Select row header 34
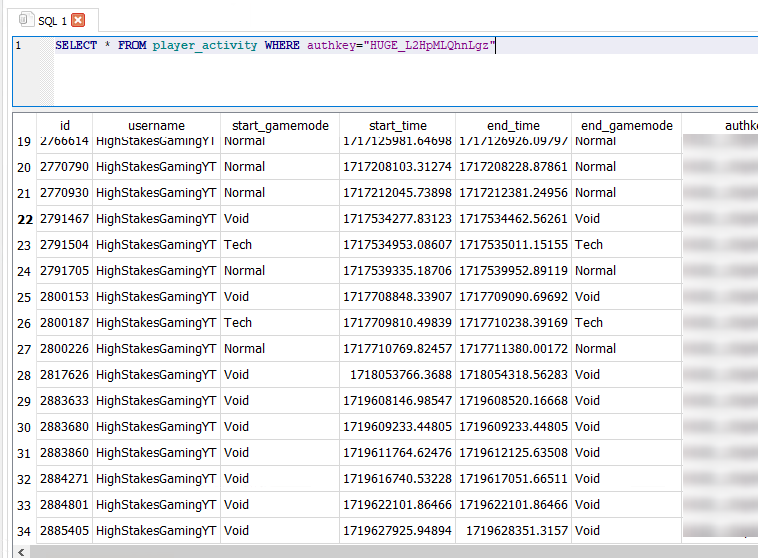Viewport: 758px width, 558px height. tap(25, 531)
